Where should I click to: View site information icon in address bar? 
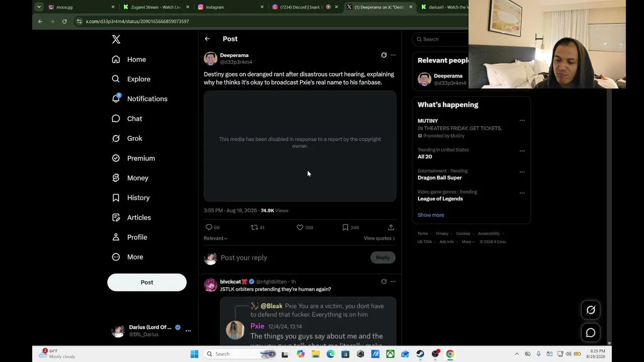(79, 21)
